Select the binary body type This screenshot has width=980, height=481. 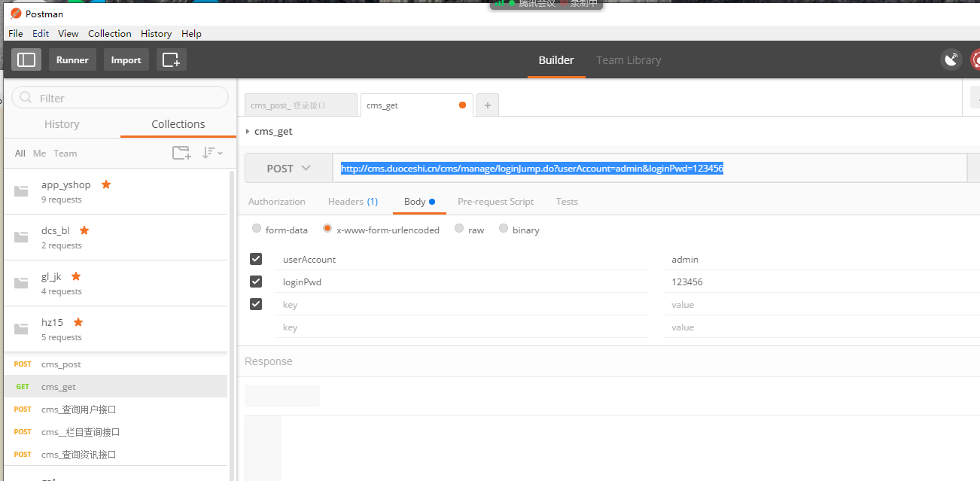[x=504, y=229]
